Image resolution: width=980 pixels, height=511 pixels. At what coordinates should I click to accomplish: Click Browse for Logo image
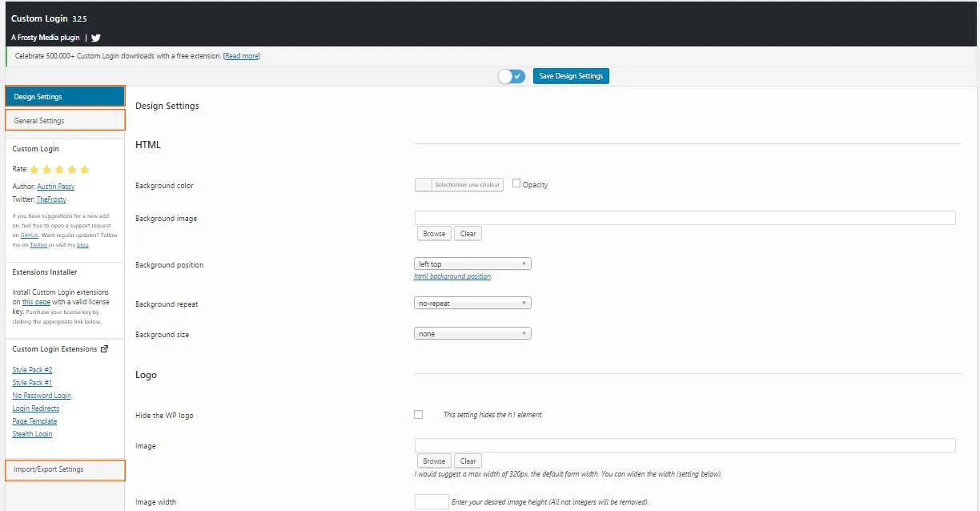(434, 461)
